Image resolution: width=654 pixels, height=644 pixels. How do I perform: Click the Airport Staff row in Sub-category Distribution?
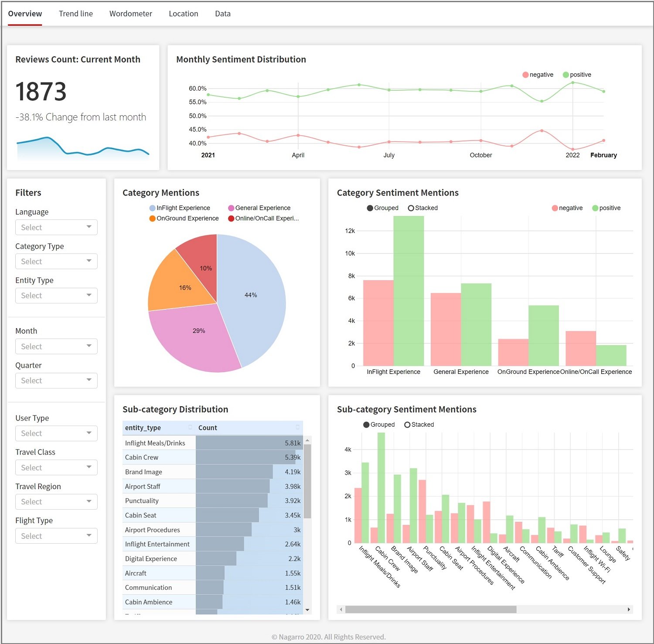pyautogui.click(x=209, y=486)
